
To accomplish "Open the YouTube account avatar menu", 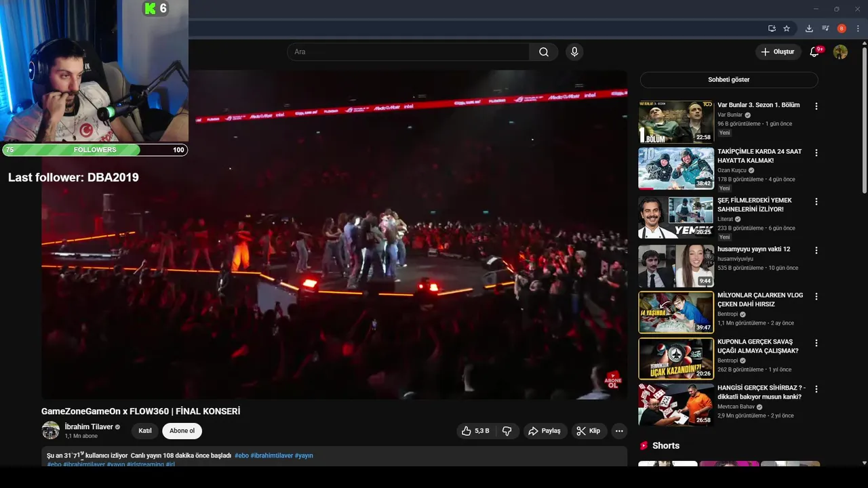I will point(840,52).
